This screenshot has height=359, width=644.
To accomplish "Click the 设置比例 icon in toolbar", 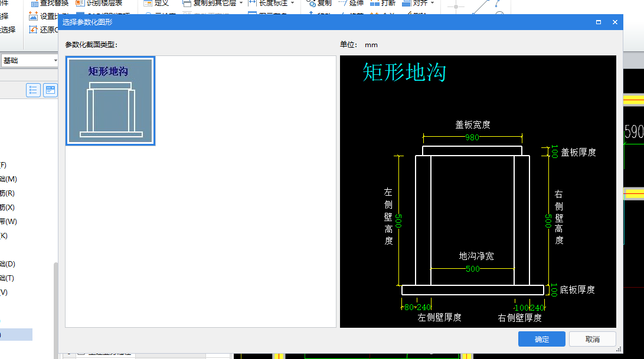I will pos(33,16).
